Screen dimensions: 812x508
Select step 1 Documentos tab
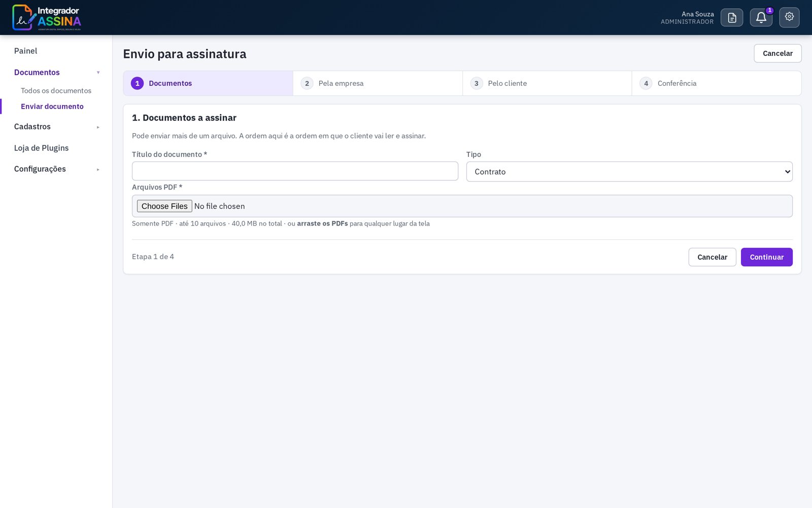pyautogui.click(x=208, y=83)
